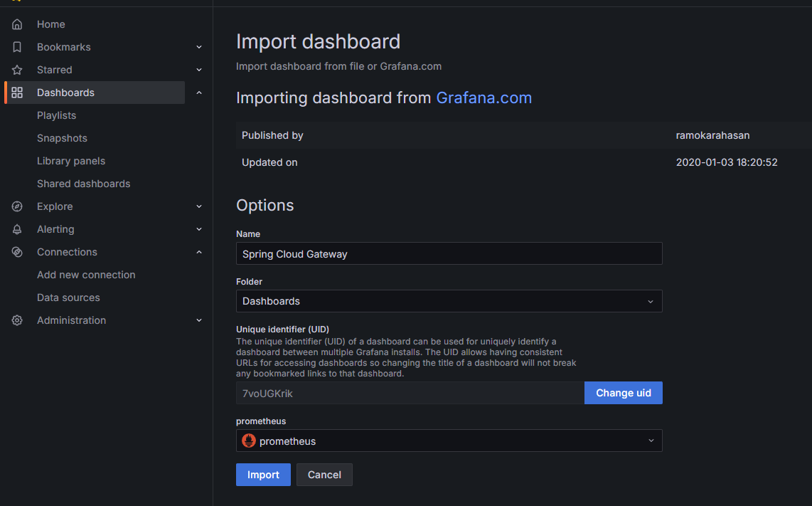The image size is (812, 506).
Task: Expand the Explore section chevron
Action: click(199, 206)
